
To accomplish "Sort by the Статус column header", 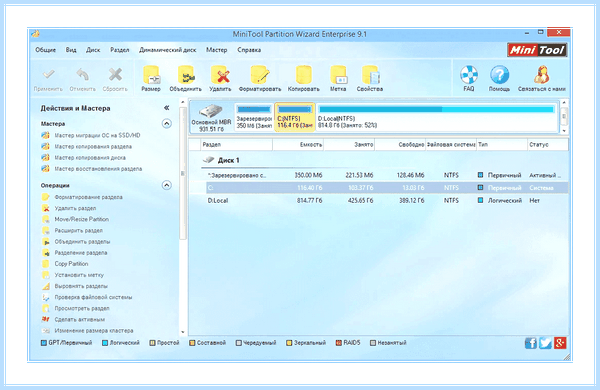I will coord(548,145).
